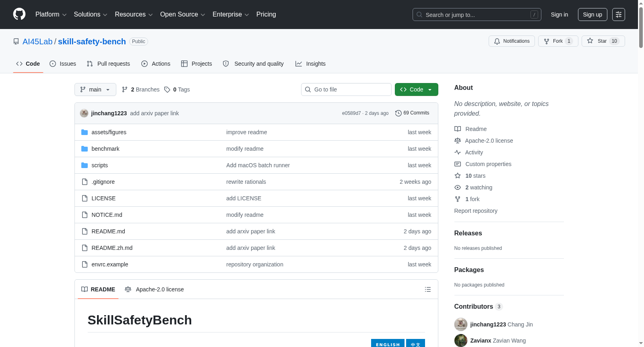644x347 pixels.
Task: Switch to the Insights tab
Action: 310,64
